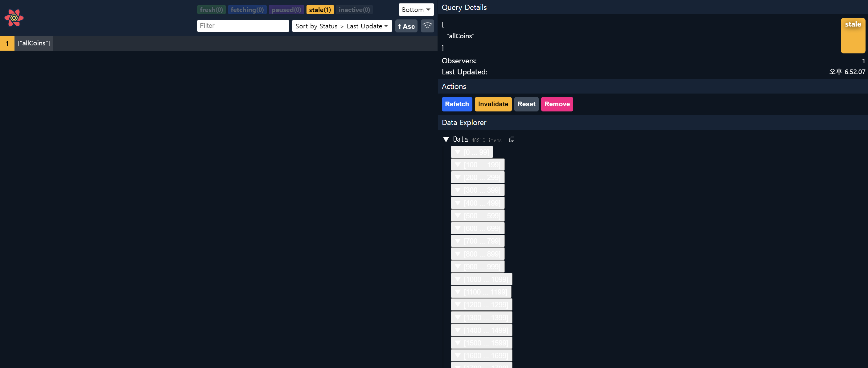868x368 pixels.
Task: Click the Reset action button
Action: click(526, 104)
